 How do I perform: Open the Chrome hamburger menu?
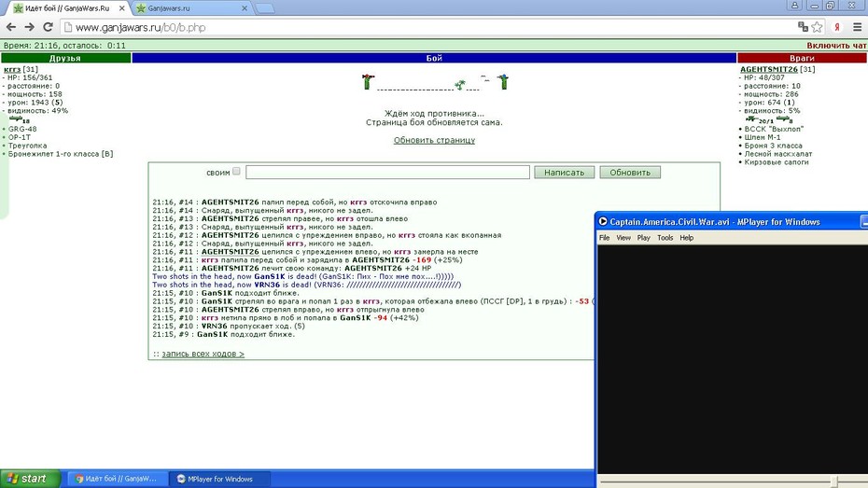coord(858,27)
